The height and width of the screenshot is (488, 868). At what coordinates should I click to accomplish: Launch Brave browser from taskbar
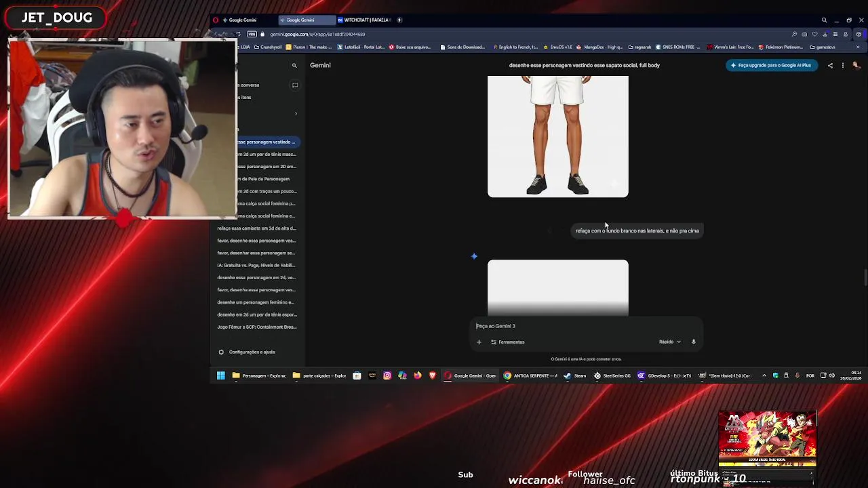coord(432,375)
